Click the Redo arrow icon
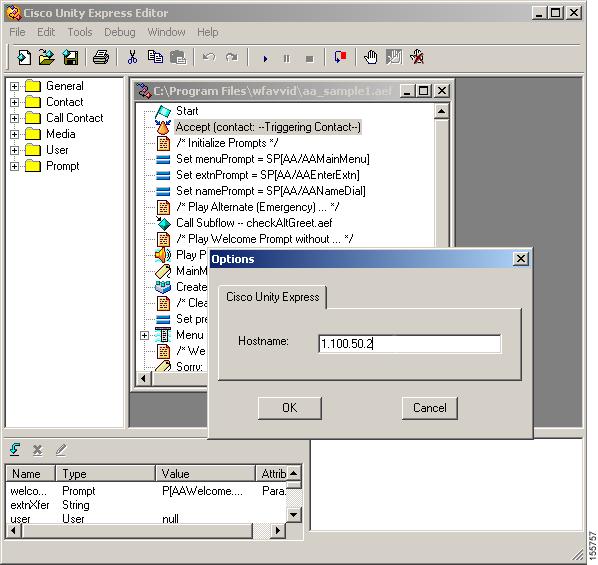 coord(231,58)
